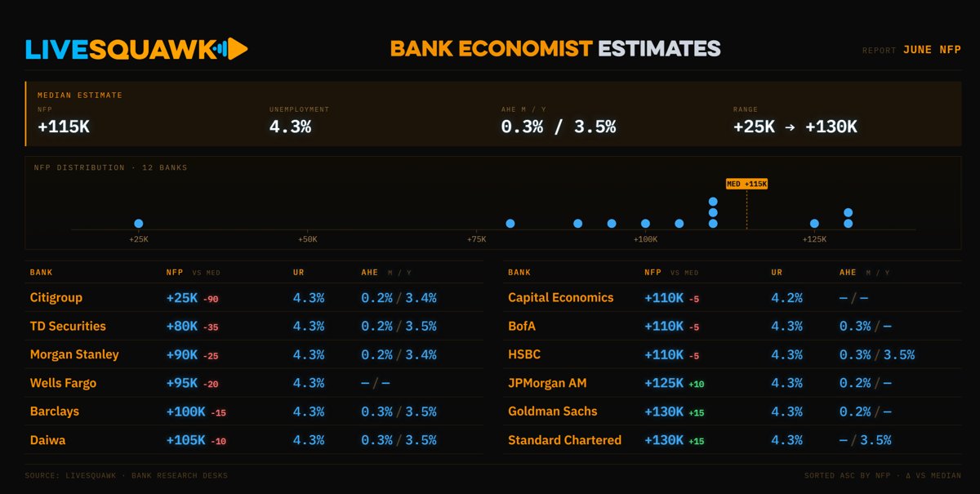This screenshot has height=494, width=980.
Task: Click Daiwa's +105K NFP estimate
Action: pyautogui.click(x=186, y=441)
